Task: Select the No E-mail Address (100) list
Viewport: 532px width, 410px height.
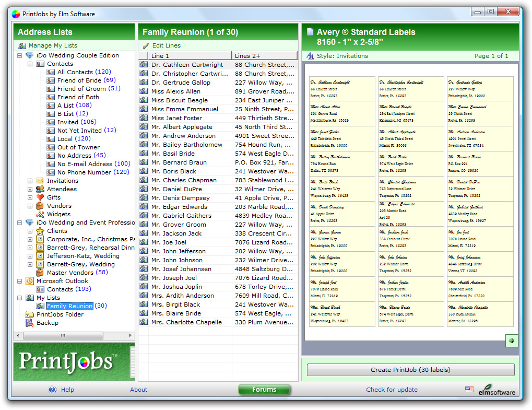Action: [x=94, y=164]
